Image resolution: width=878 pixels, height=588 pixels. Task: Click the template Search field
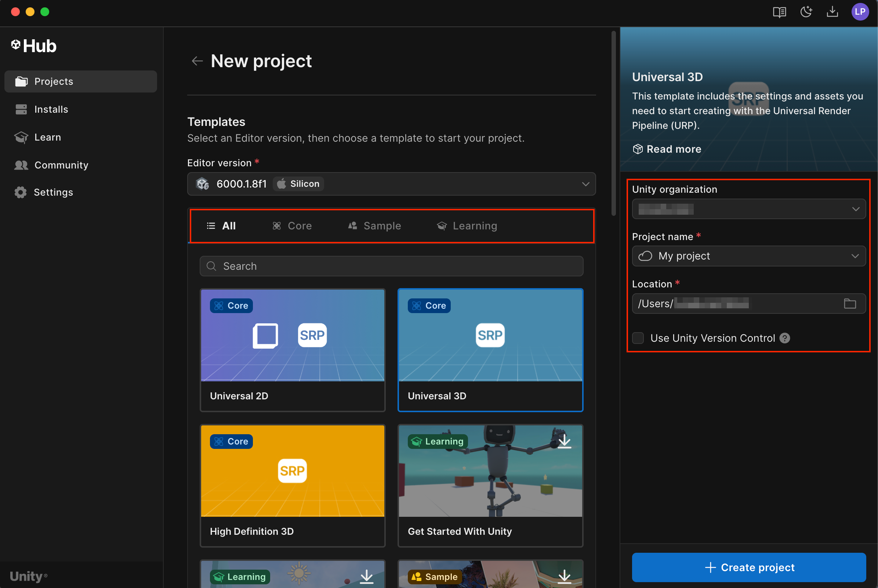(x=392, y=266)
